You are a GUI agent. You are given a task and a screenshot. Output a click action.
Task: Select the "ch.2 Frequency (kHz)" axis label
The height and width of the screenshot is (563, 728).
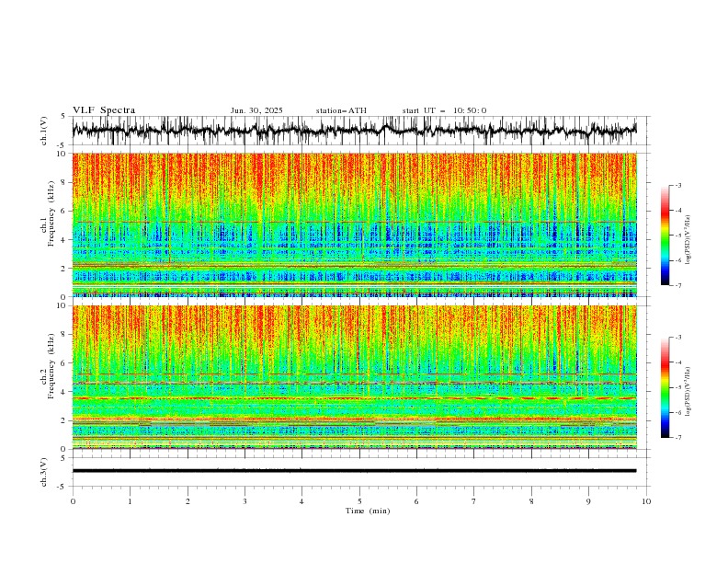pyautogui.click(x=49, y=365)
